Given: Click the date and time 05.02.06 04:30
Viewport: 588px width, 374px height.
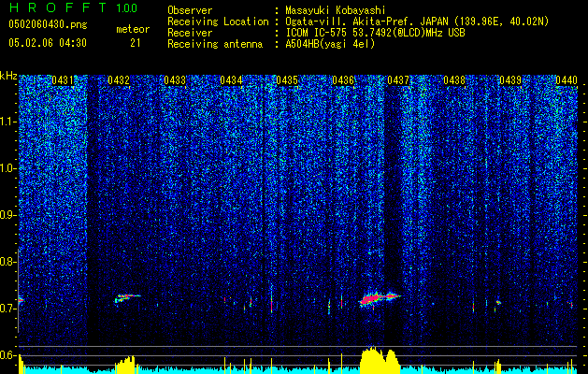Looking at the screenshot, I should 48,43.
